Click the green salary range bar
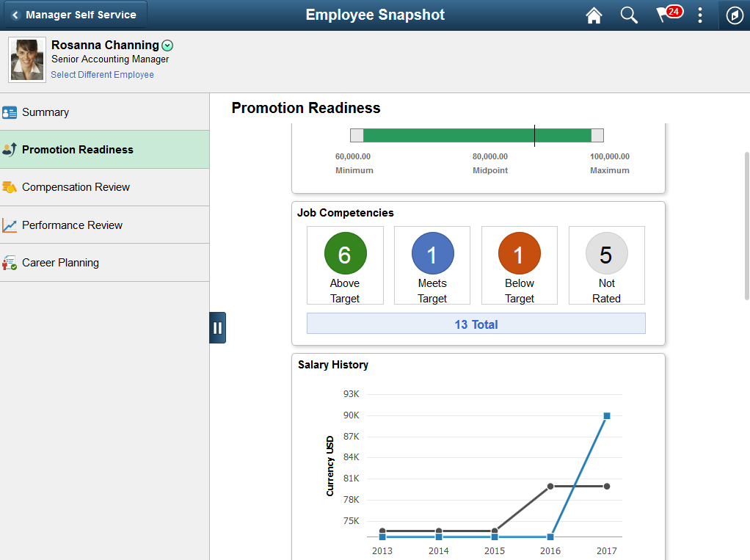The height and width of the screenshot is (560, 750). pyautogui.click(x=477, y=135)
